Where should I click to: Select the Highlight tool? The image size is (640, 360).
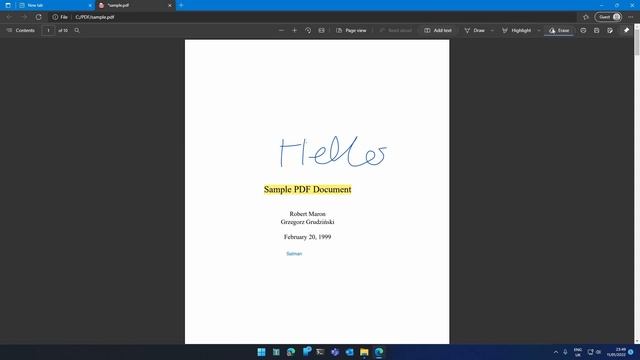pos(516,30)
